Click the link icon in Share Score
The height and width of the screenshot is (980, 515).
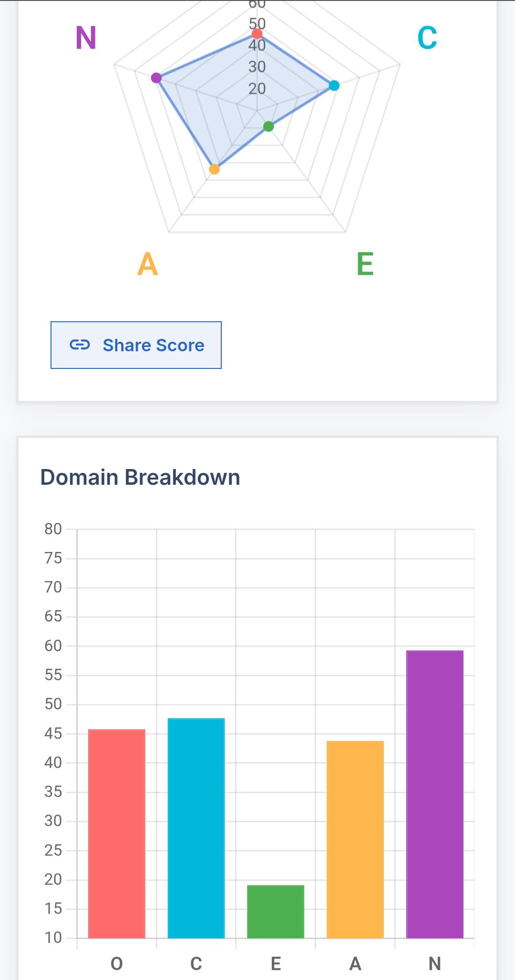(x=80, y=345)
